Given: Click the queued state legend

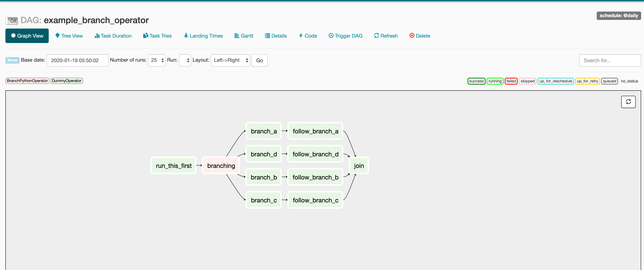Looking at the screenshot, I should [x=610, y=81].
